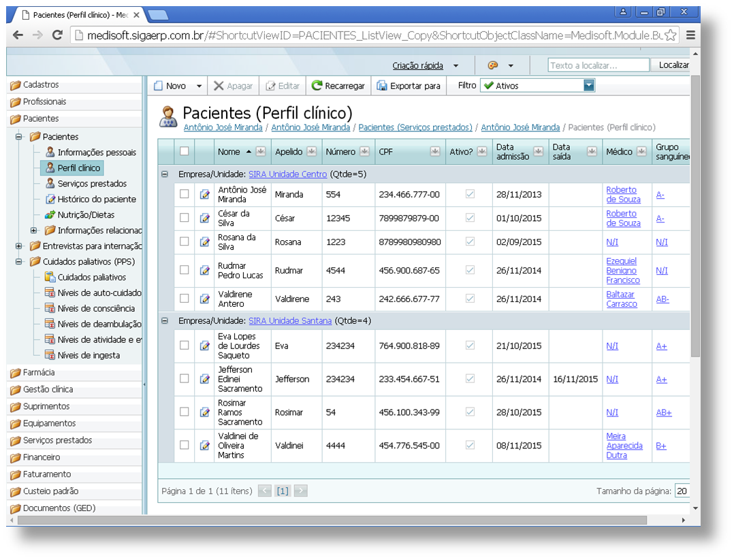Viewport: 734px width, 560px height.
Task: Click browser back arrow
Action: tap(18, 35)
